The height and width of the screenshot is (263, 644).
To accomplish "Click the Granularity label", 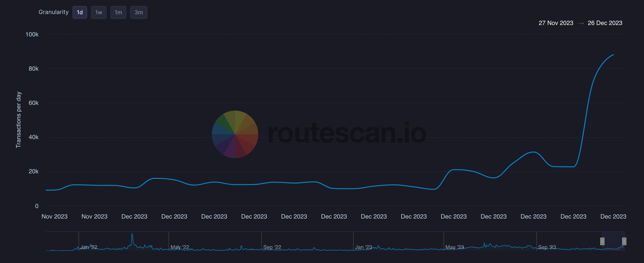I will pyautogui.click(x=54, y=12).
